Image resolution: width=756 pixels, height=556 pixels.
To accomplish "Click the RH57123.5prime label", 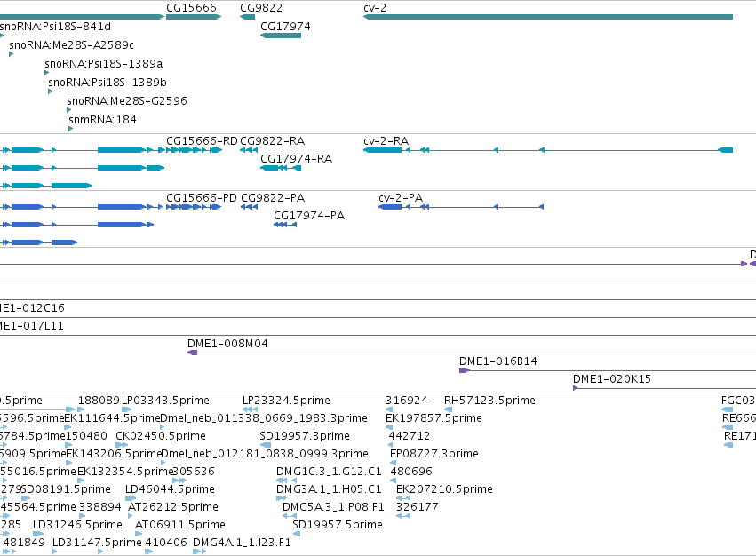I will click(489, 401).
